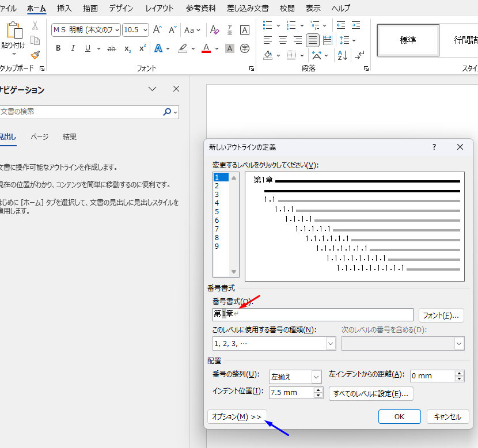478x448 pixels.
Task: Select the Format Painter brush icon
Action: tap(35, 55)
